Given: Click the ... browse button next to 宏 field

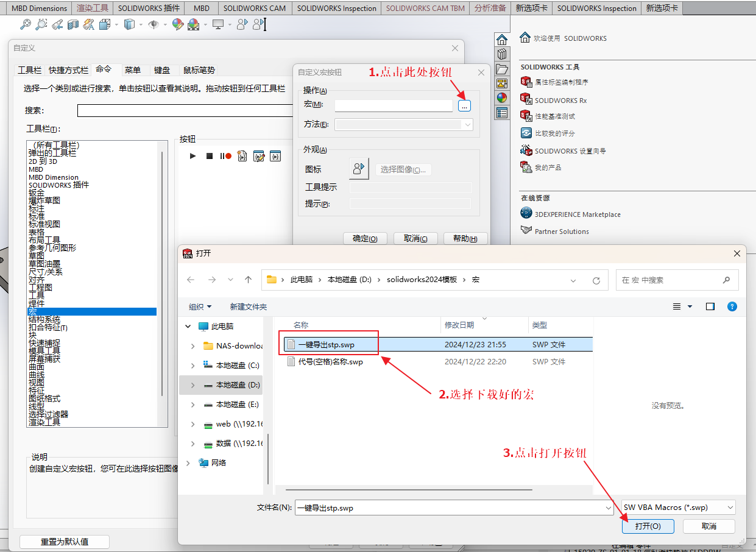Looking at the screenshot, I should point(464,106).
